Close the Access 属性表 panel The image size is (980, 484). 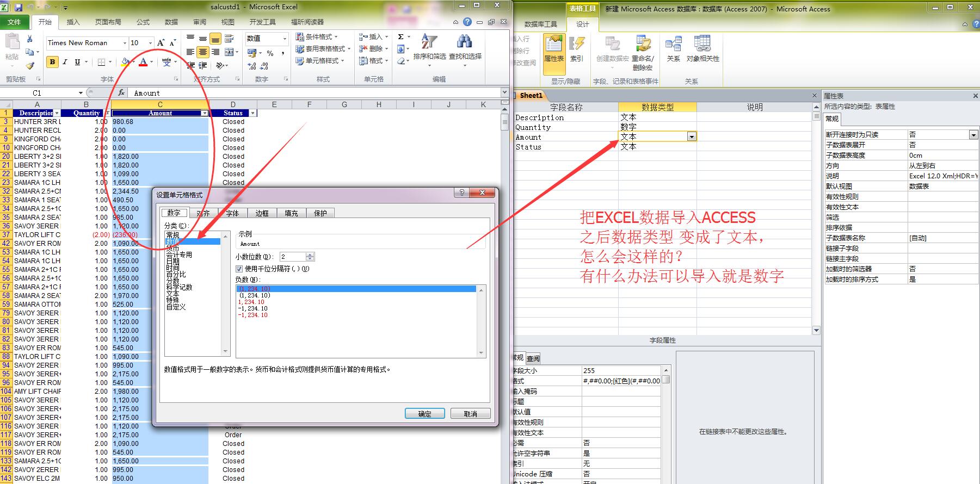pyautogui.click(x=975, y=96)
